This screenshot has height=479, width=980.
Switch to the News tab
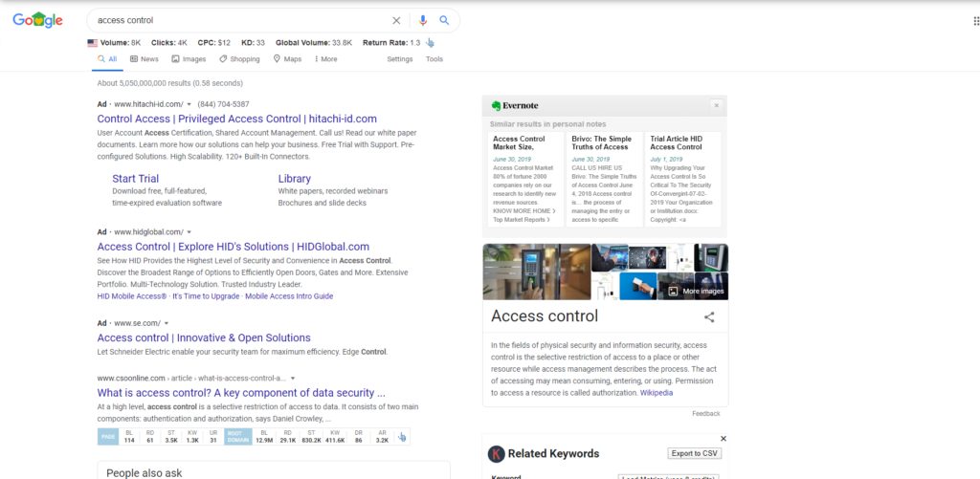coord(145,58)
